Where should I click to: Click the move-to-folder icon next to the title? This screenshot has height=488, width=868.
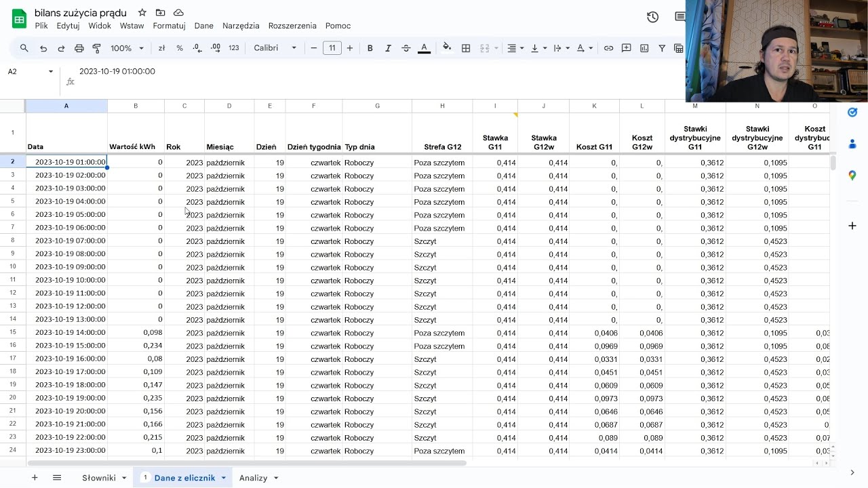[160, 13]
